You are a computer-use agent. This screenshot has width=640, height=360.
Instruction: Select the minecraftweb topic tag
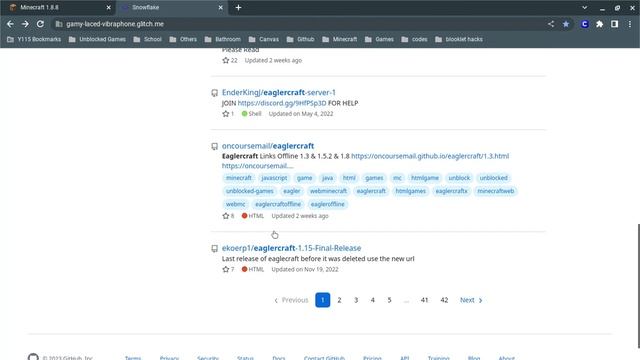(496, 191)
